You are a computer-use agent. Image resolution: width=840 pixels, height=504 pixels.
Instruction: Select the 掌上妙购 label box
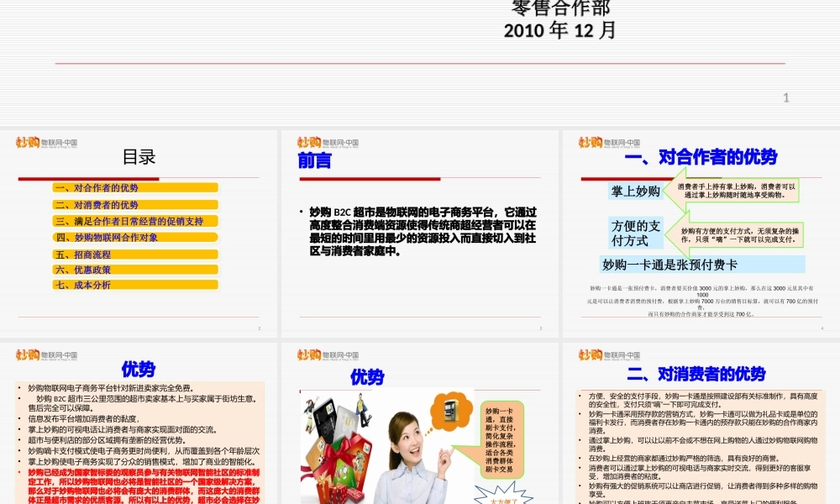(636, 192)
